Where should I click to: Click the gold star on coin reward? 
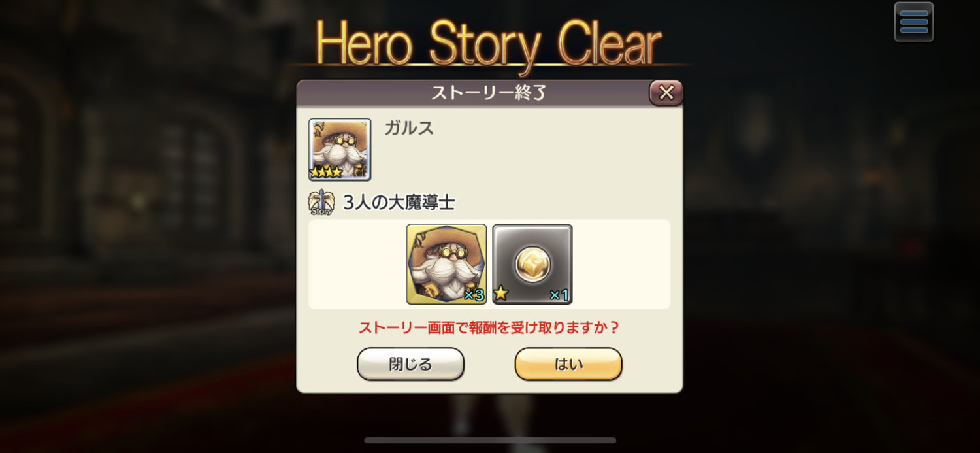pos(501,294)
